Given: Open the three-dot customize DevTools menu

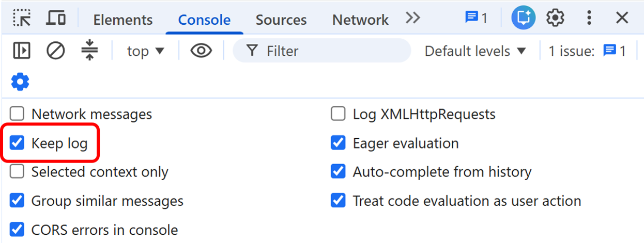Looking at the screenshot, I should click(x=589, y=18).
